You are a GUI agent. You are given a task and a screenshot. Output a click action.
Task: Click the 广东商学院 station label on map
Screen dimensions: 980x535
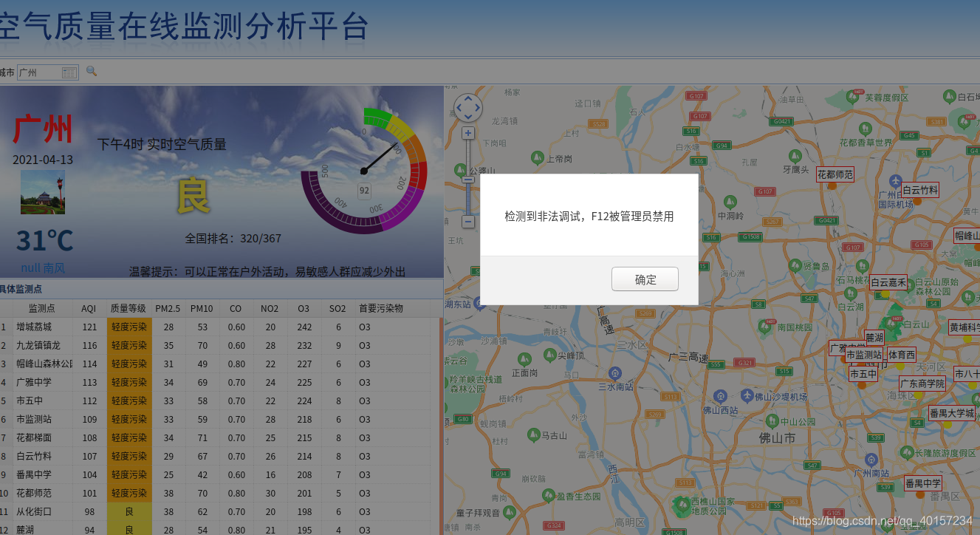922,384
